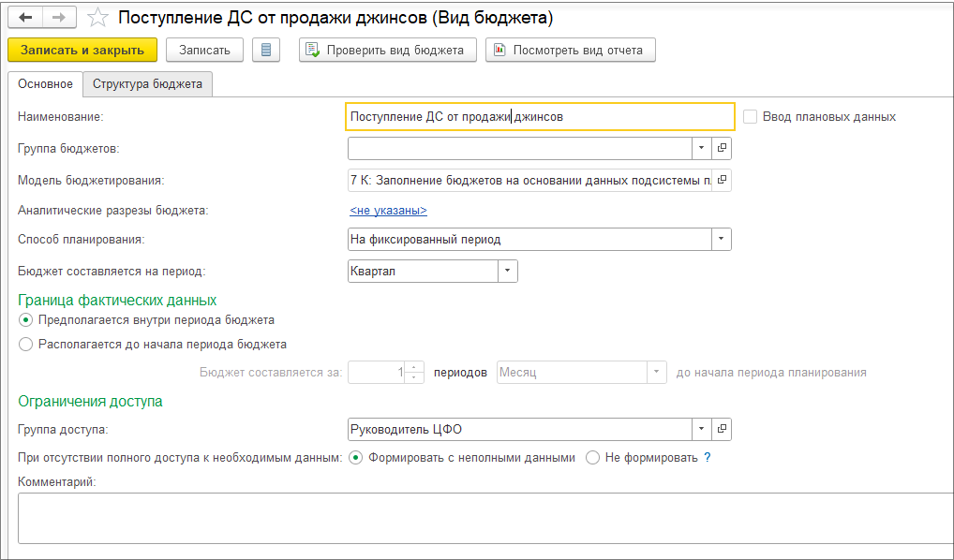
Task: Open the 'Способ планирования' dropdown list
Action: [x=721, y=239]
